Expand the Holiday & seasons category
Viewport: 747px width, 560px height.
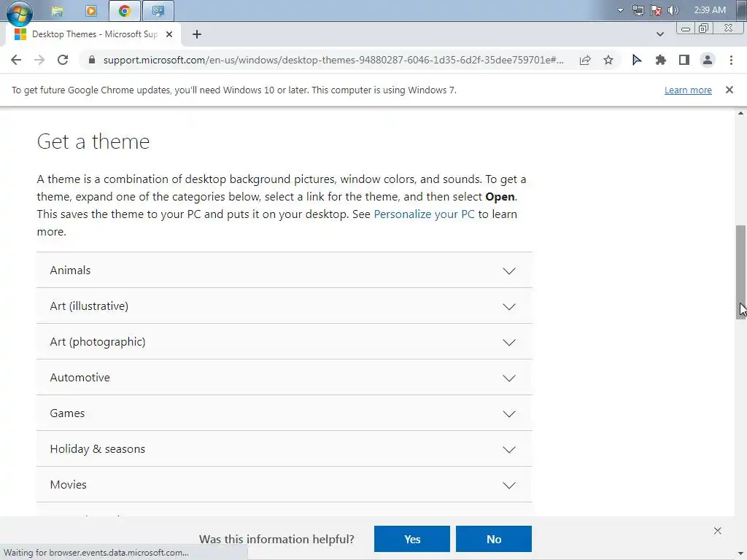285,448
